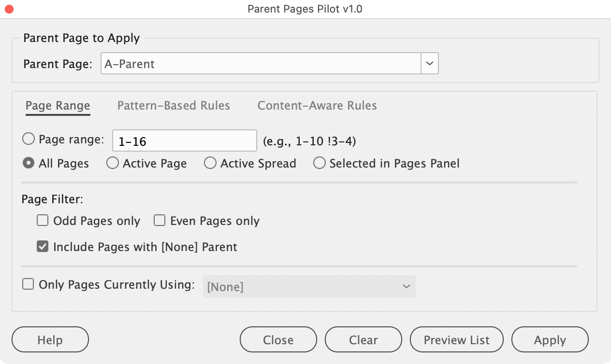Viewport: 611px width, 364px height.
Task: Open the Pattern-Based Rules tab
Action: (x=174, y=106)
